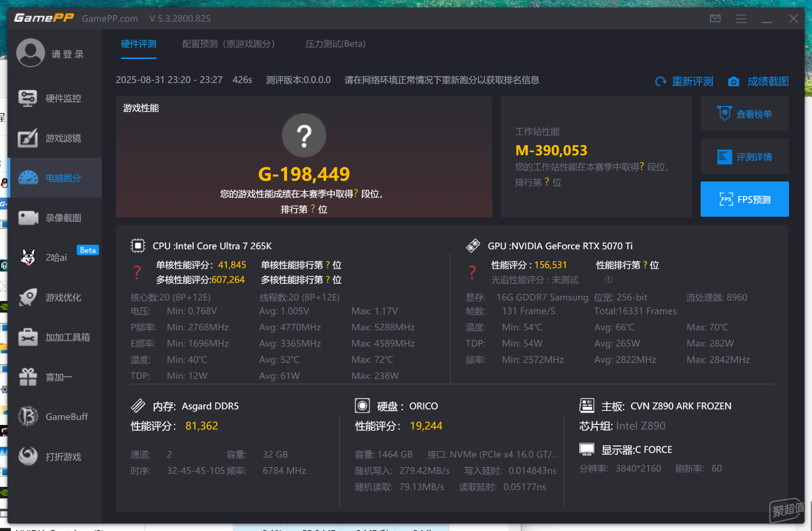Open the hamburger menu in title bar

741,19
